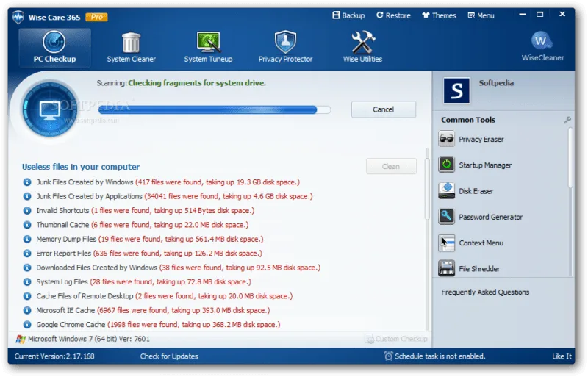Click the Check for Updates link
Viewport: 588px width, 377px height.
click(x=169, y=356)
